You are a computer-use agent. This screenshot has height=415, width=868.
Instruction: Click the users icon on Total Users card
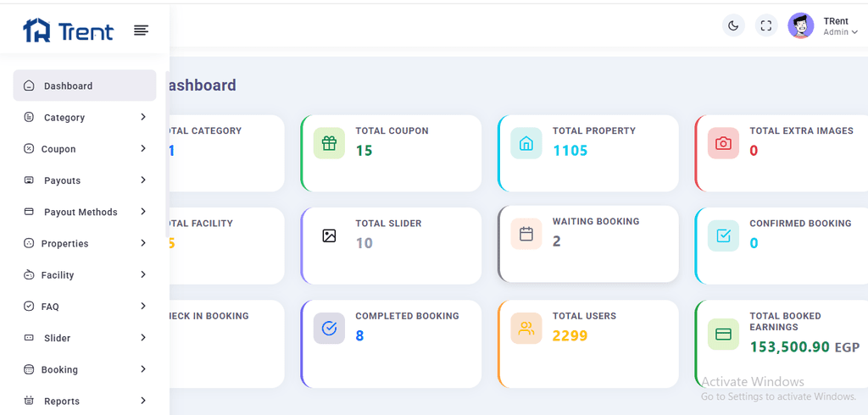point(526,329)
